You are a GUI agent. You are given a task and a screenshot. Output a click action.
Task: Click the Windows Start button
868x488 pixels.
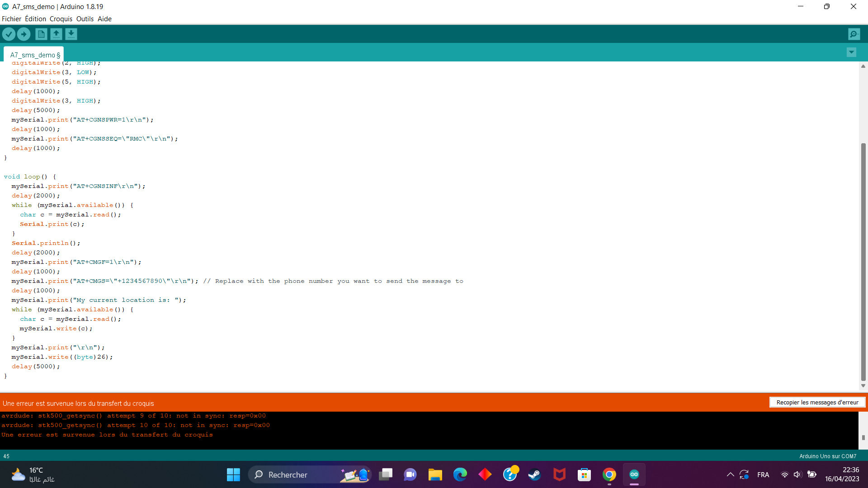(x=233, y=474)
